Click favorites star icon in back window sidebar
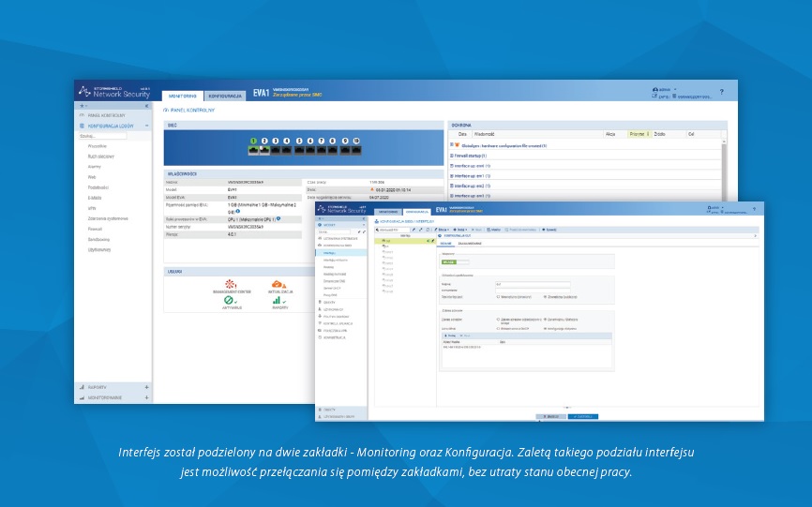Viewport: 812px width, 507px height. point(82,106)
